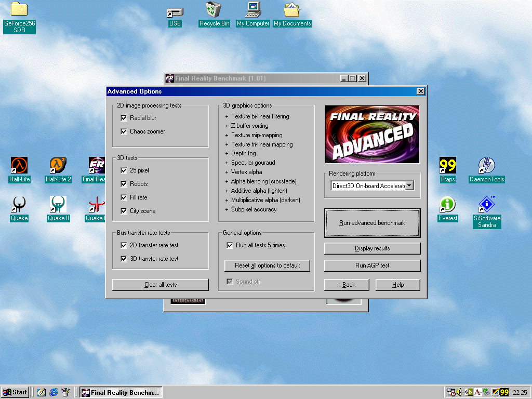Toggle Run all tests 5 times
The image size is (532, 399).
point(230,246)
